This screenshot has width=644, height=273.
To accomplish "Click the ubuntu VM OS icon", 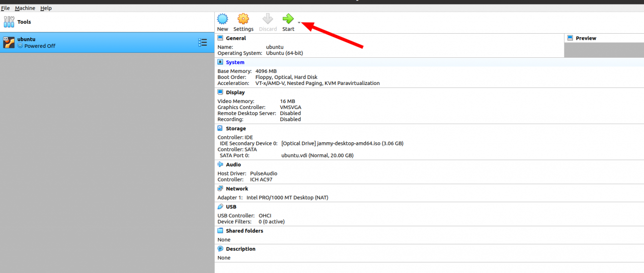I will click(x=9, y=42).
